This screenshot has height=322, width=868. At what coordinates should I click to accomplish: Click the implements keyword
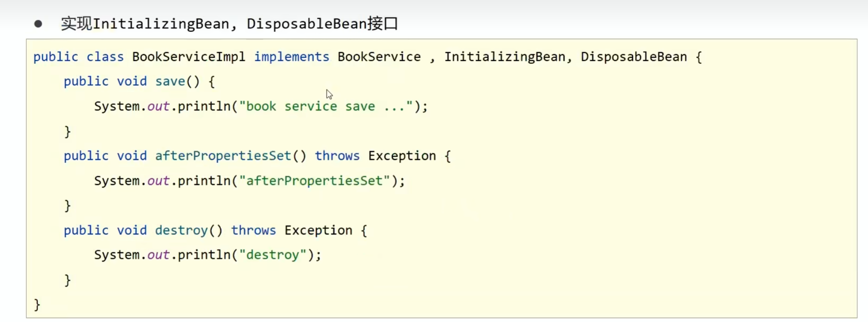(291, 57)
